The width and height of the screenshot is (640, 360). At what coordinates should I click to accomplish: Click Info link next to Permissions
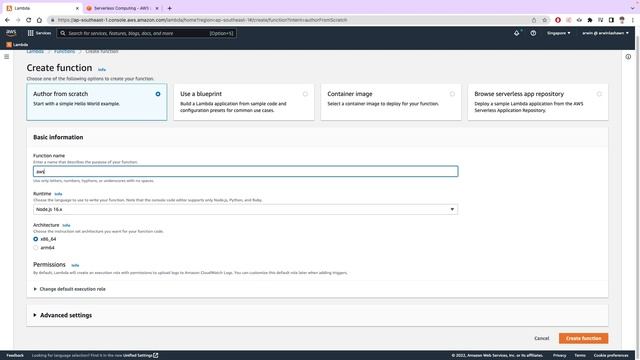[75, 265]
